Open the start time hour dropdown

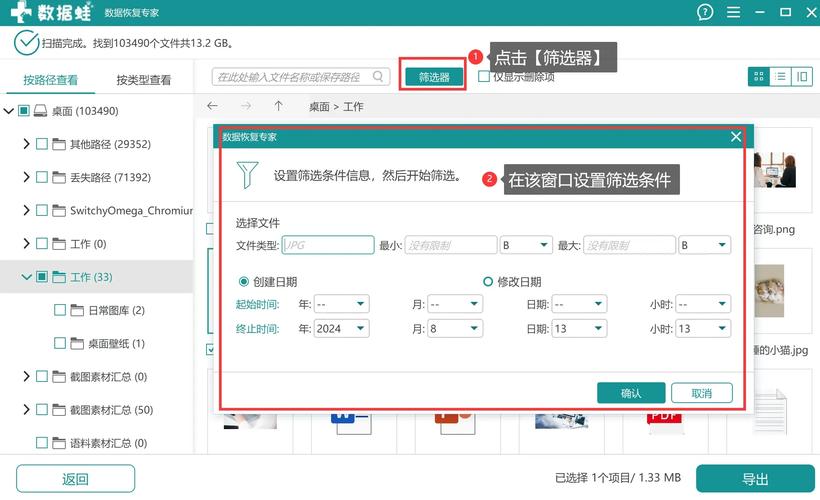pyautogui.click(x=703, y=304)
